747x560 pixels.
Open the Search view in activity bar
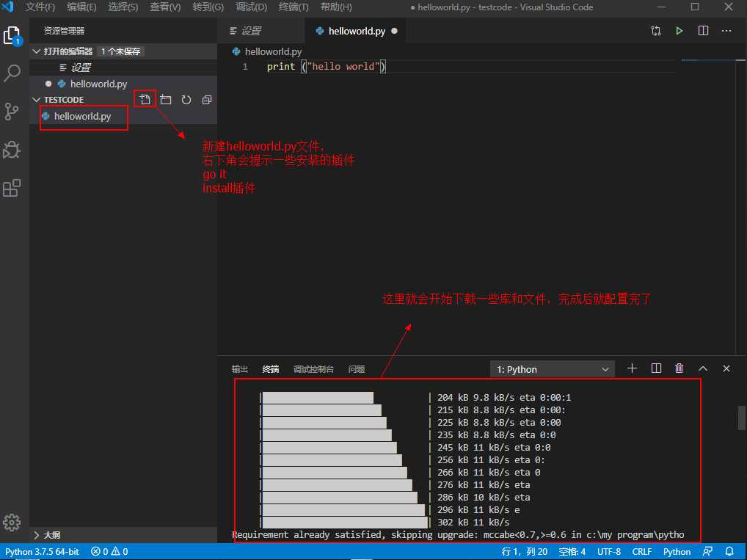(x=12, y=73)
